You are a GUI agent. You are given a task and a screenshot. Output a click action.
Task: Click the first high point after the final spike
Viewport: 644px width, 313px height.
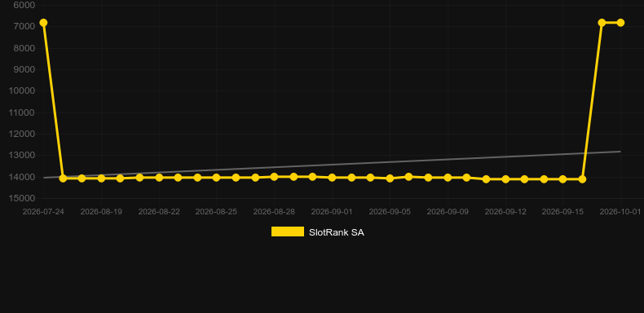pos(602,23)
